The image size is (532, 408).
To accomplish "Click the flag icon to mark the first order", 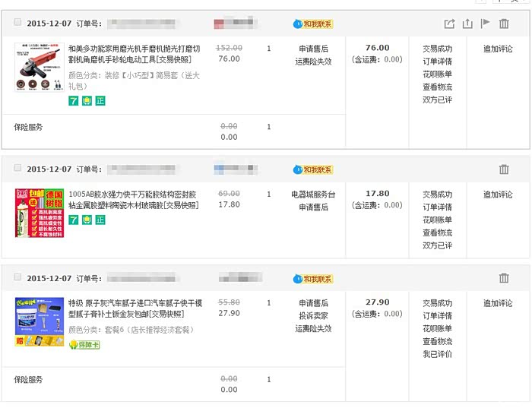I will tap(486, 24).
